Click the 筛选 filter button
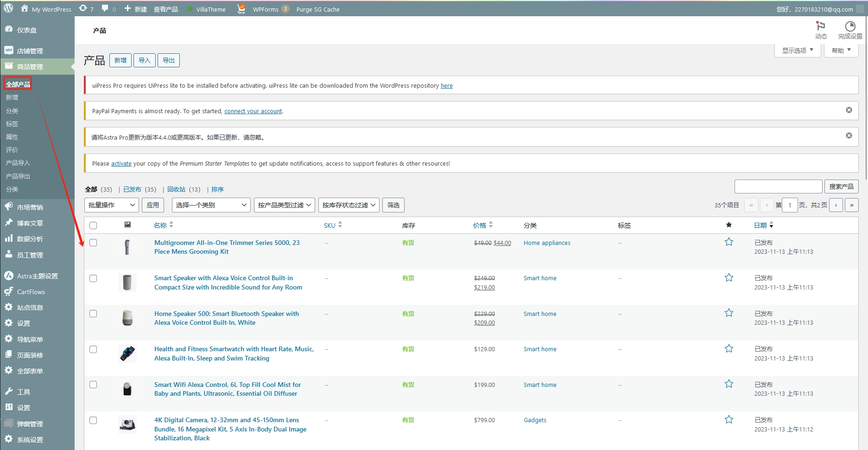This screenshot has width=868, height=450. point(393,205)
